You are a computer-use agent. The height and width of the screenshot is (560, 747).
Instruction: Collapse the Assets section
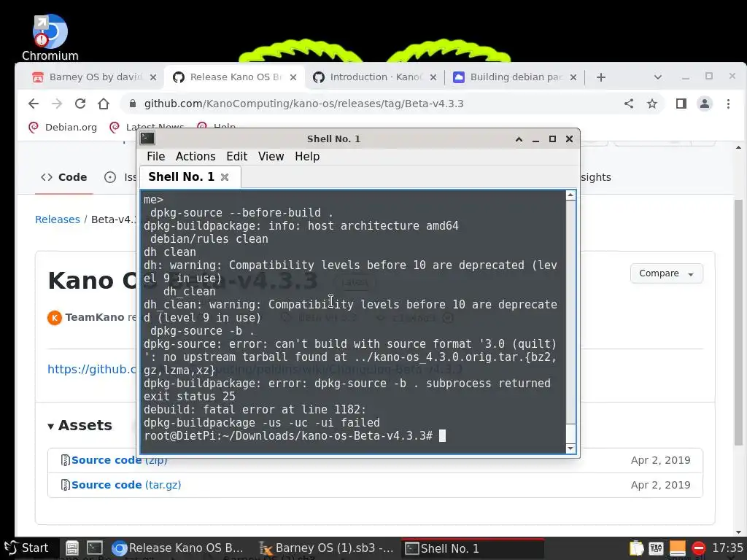pos(80,425)
